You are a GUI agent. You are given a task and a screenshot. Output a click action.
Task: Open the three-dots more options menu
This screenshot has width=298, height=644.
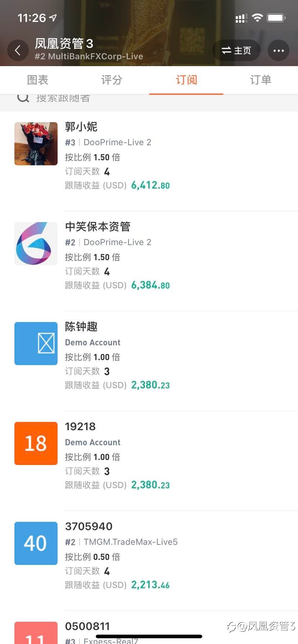click(279, 50)
